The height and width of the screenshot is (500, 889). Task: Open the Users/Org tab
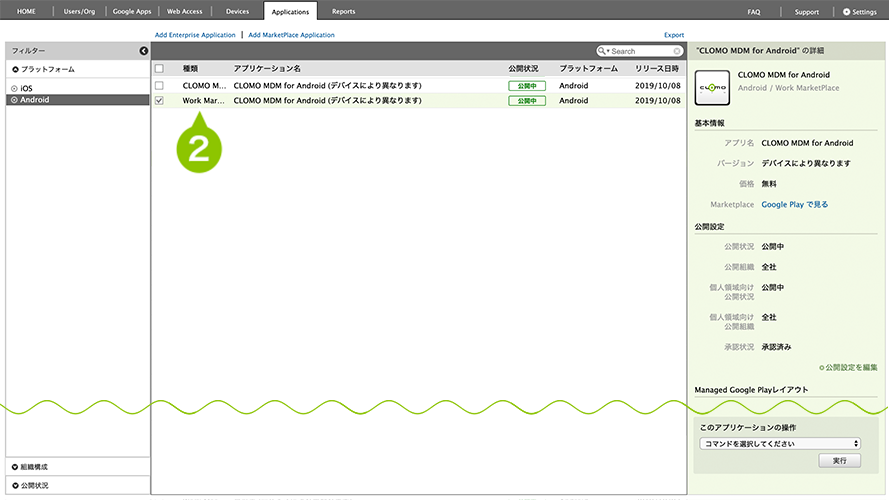[79, 11]
